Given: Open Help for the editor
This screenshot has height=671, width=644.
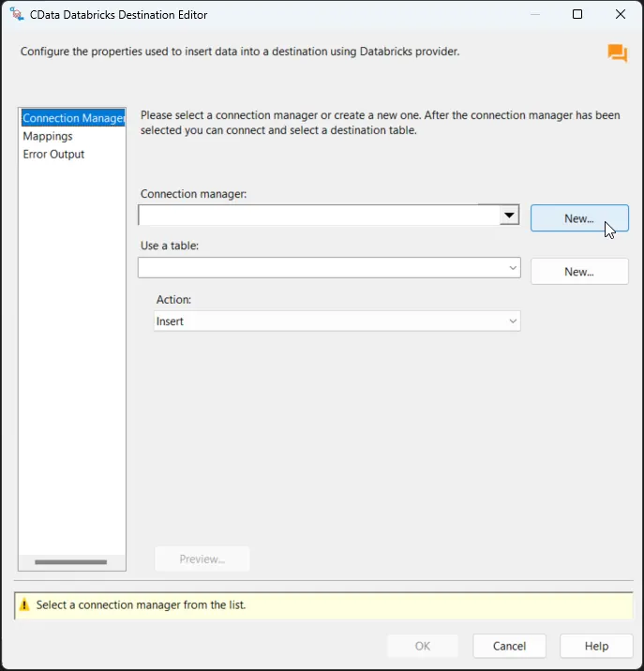Looking at the screenshot, I should pos(596,646).
